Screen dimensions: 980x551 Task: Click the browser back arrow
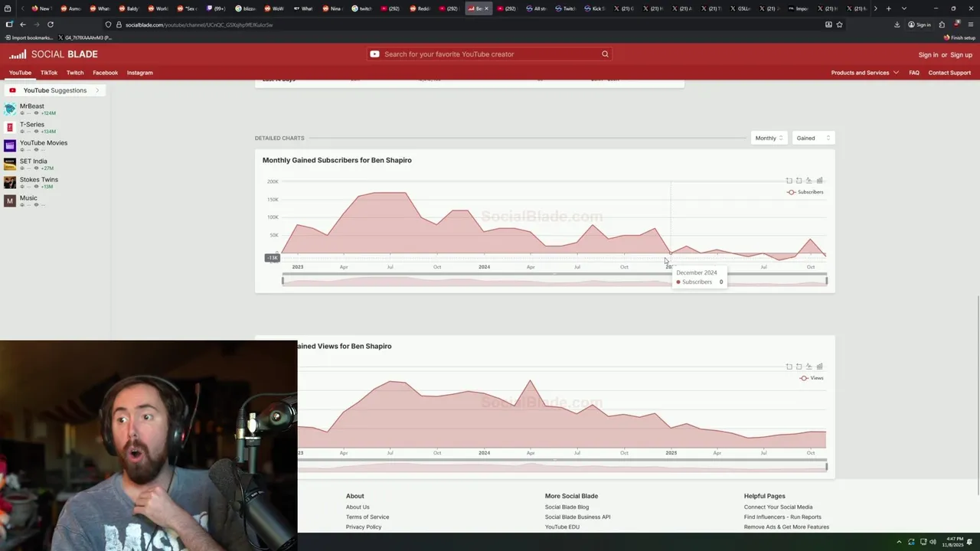click(23, 24)
